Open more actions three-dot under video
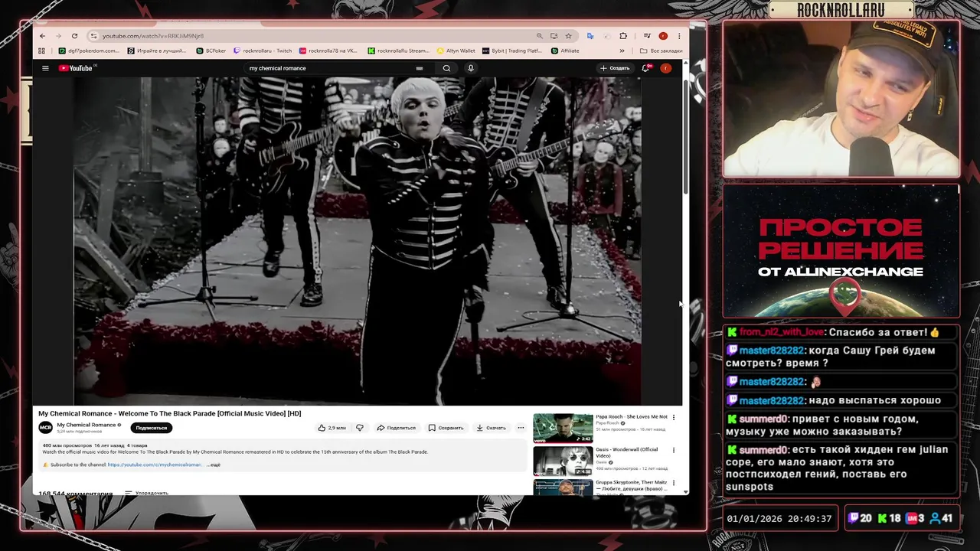The height and width of the screenshot is (551, 980). pyautogui.click(x=521, y=428)
